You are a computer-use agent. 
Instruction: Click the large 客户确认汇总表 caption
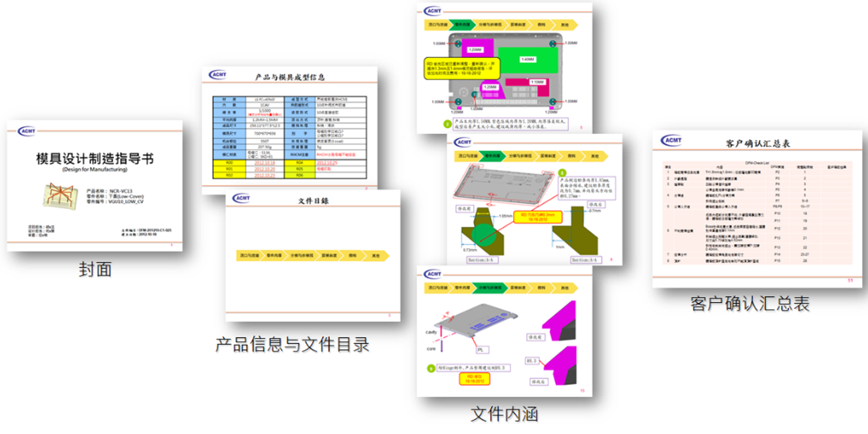coord(750,303)
